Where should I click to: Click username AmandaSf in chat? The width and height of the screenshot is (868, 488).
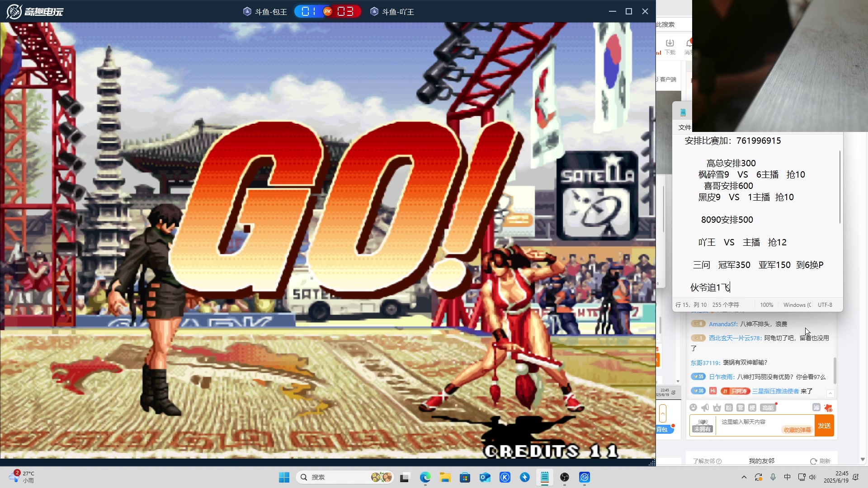[x=723, y=324]
